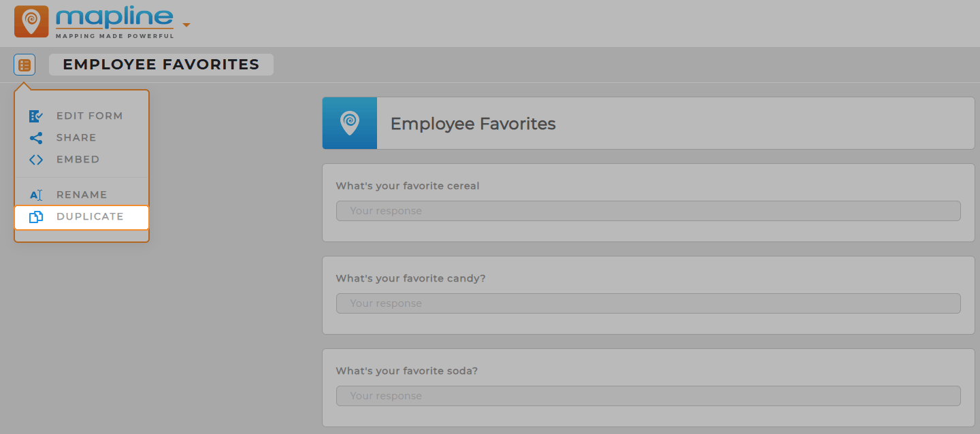Click the Share network icon
The width and height of the screenshot is (980, 434).
[x=35, y=137]
